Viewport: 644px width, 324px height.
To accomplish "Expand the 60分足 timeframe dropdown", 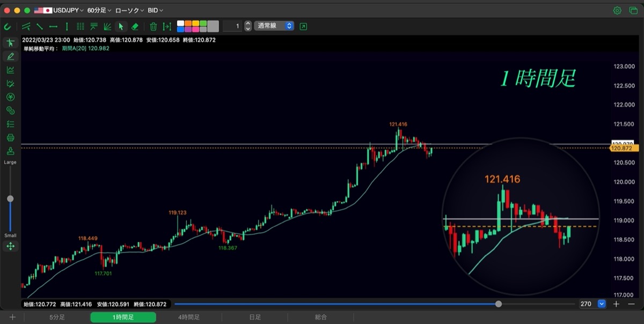I will (99, 10).
